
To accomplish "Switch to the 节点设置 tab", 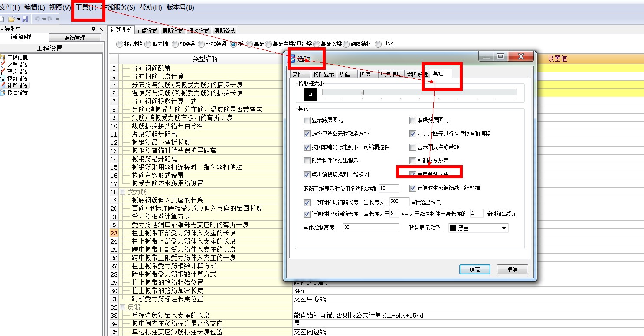I will click(x=147, y=30).
